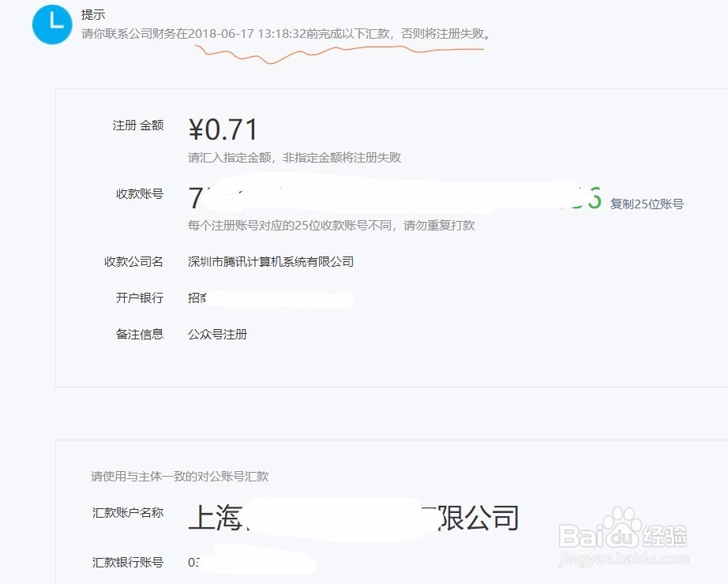728x584 pixels.
Task: Select the 深圳市腾讯计算机系统有限公司 company name
Action: click(x=271, y=262)
